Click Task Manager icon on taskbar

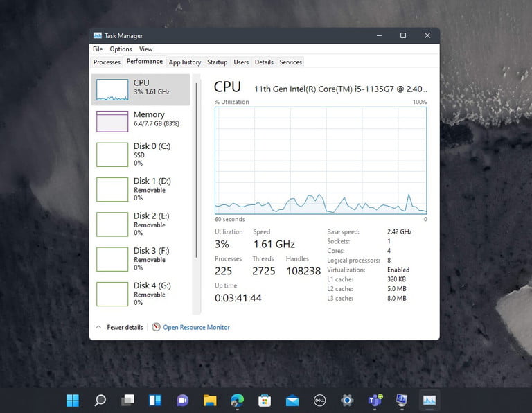tap(429, 401)
